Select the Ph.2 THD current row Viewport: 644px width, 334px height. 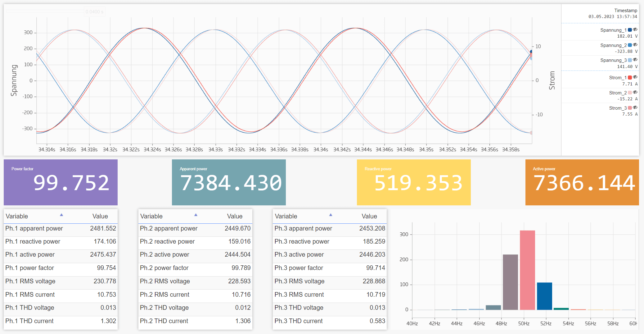point(195,321)
